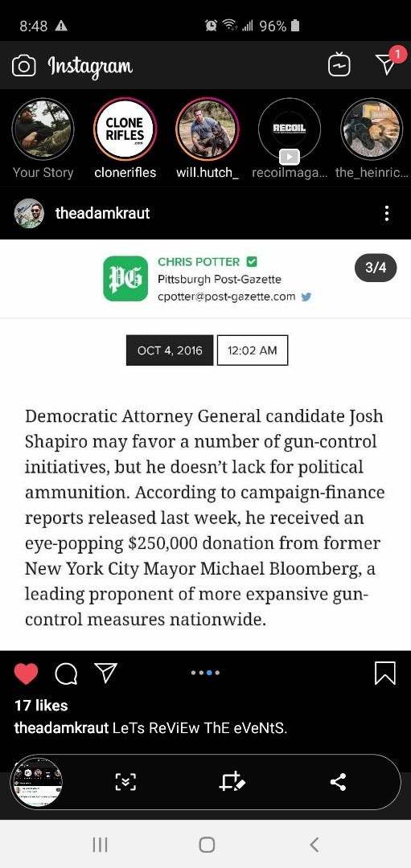Viewport: 411px width, 868px height.
Task: Unlike the post via red heart
Action: coord(26,674)
